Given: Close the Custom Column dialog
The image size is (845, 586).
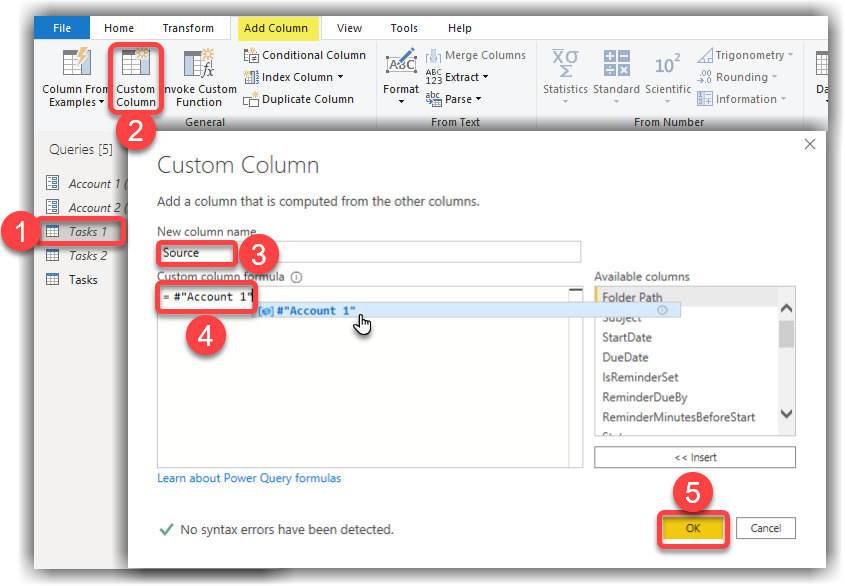Looking at the screenshot, I should click(x=809, y=144).
